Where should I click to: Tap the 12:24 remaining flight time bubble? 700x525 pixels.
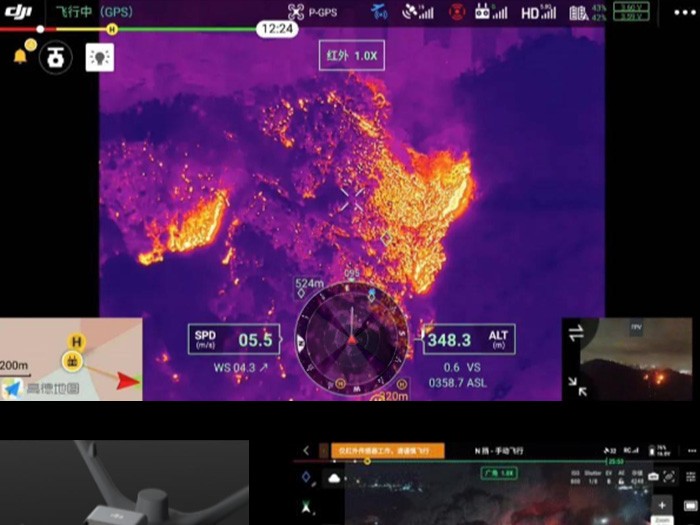(x=277, y=29)
